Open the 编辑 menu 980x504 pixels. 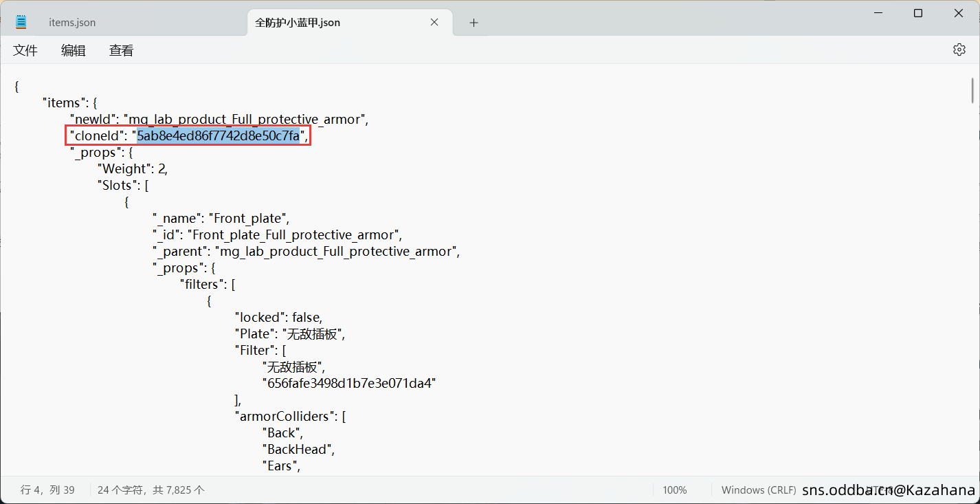click(x=74, y=50)
